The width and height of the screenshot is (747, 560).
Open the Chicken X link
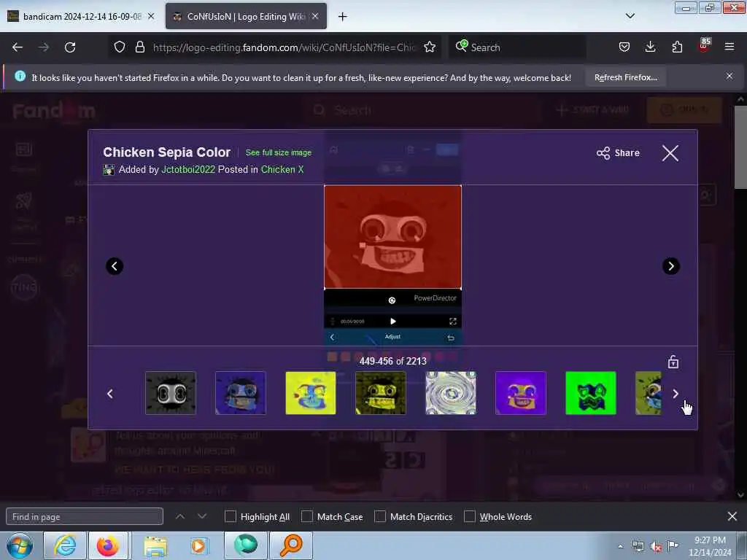282,169
